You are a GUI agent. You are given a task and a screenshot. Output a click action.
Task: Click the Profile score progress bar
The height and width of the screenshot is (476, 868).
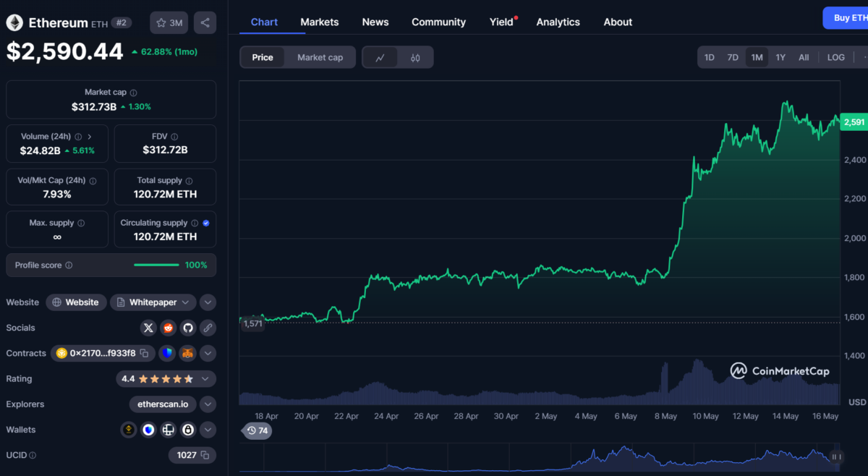click(x=156, y=265)
